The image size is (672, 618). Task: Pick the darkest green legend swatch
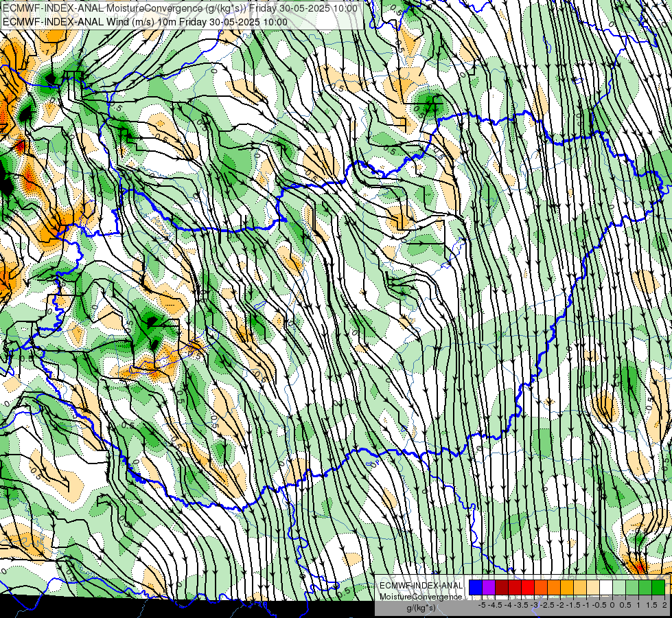[658, 587]
